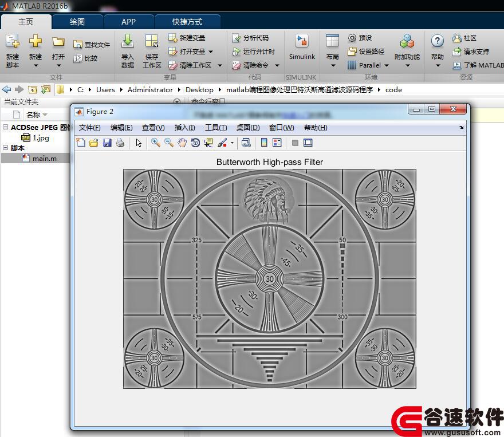Go forward using the address bar forward arrow
Image resolution: width=504 pixels, height=437 pixels.
[19, 89]
